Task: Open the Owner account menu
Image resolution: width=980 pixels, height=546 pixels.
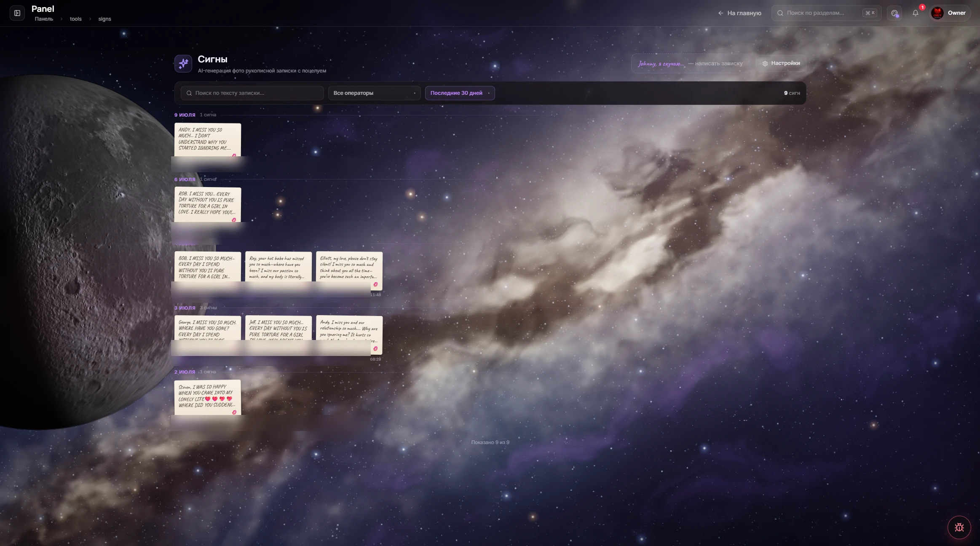Action: (950, 13)
